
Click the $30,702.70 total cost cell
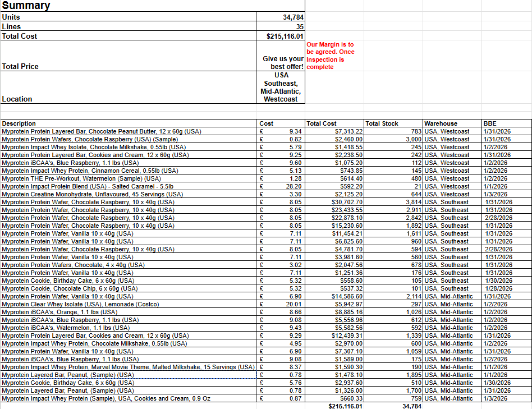pos(334,202)
